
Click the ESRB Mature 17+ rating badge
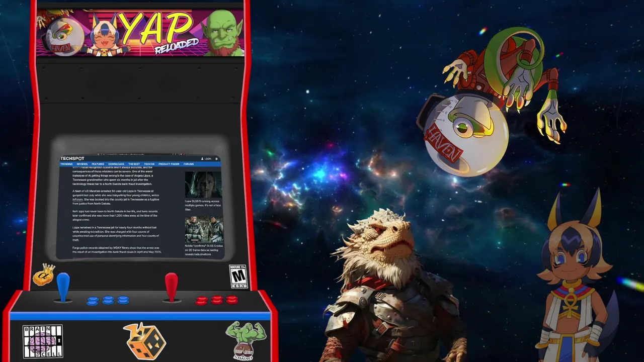(x=238, y=277)
